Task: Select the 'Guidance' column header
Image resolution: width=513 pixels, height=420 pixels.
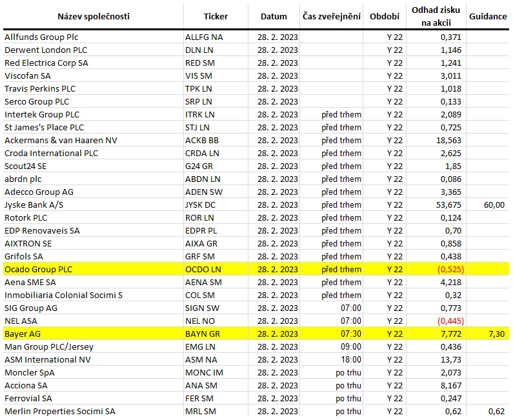Action: (488, 16)
